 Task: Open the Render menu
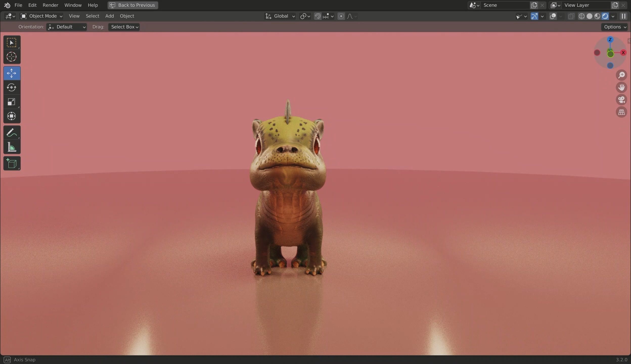tap(50, 5)
